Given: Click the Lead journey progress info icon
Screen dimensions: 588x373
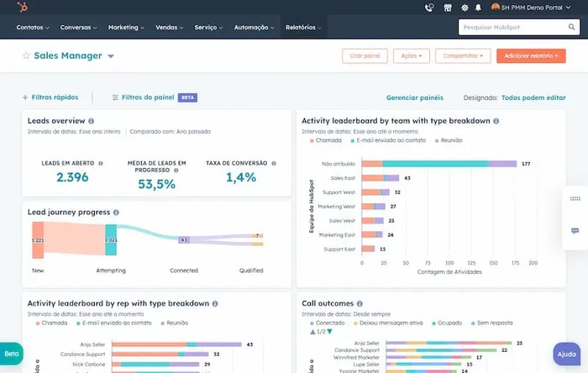Looking at the screenshot, I should [x=116, y=213].
